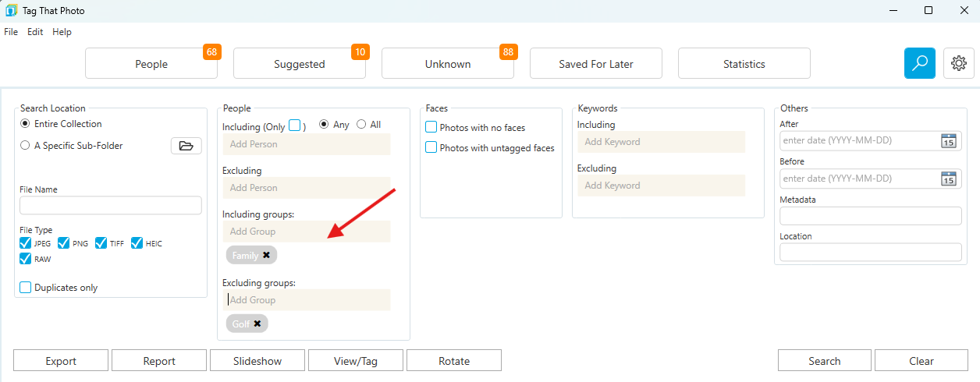Focus the Metadata input field
The height and width of the screenshot is (382, 980).
click(871, 216)
